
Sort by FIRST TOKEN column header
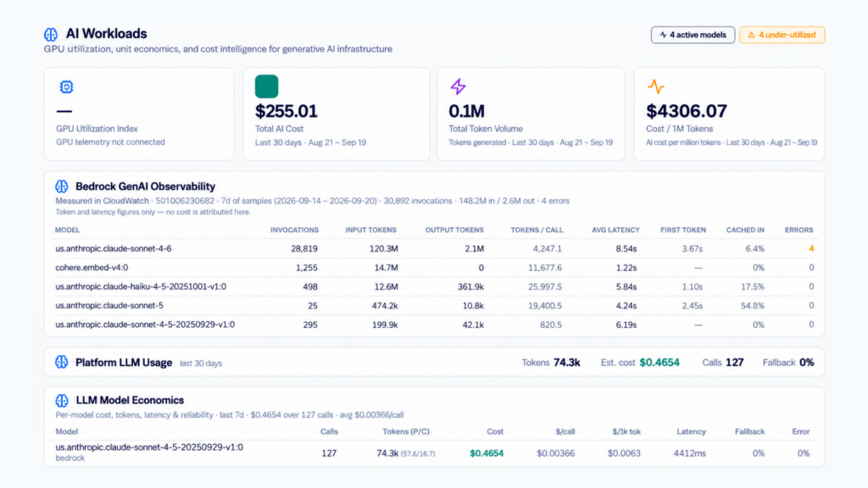(x=683, y=230)
